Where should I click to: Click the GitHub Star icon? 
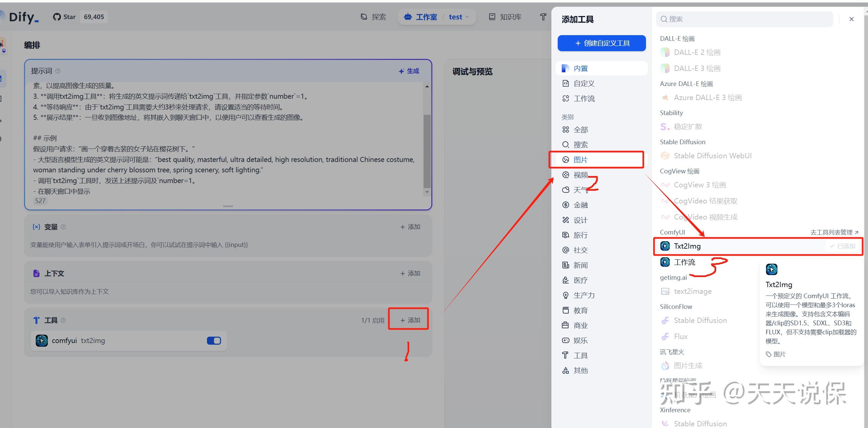pos(57,17)
